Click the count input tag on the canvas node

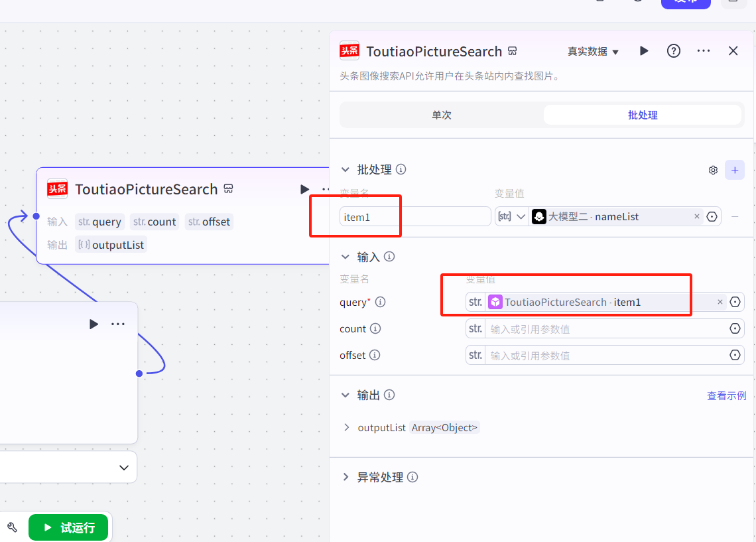click(x=155, y=222)
